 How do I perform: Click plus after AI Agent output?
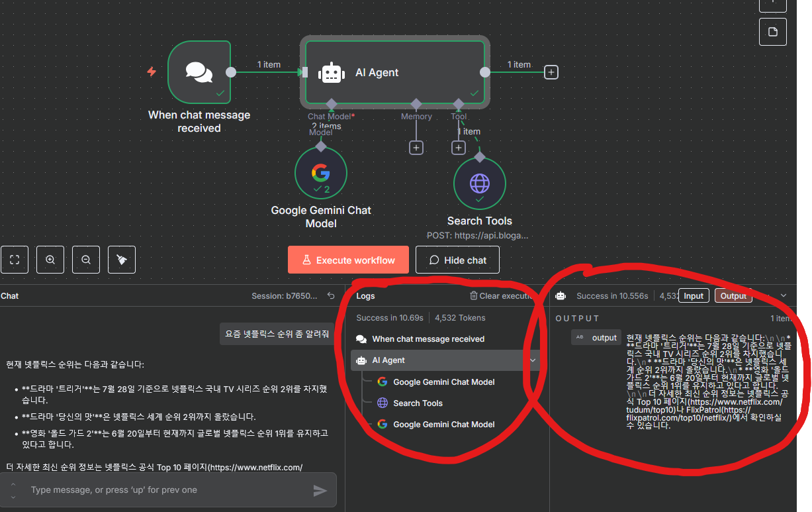click(551, 72)
